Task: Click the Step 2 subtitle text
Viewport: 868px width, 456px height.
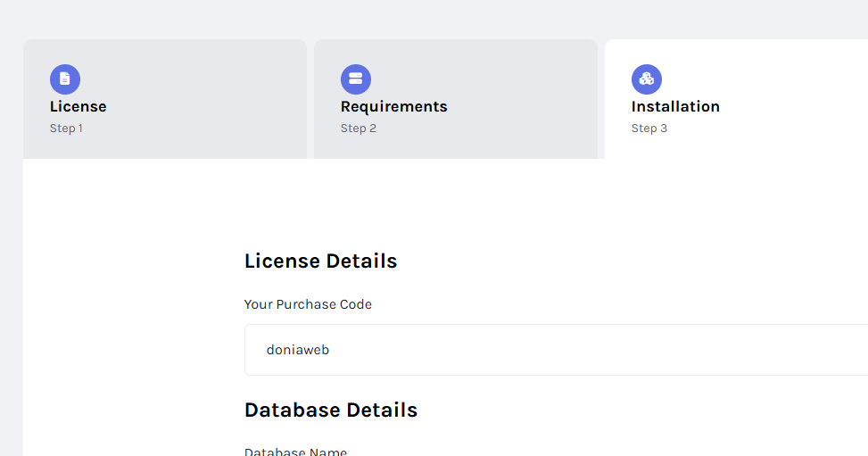Action: tap(358, 128)
